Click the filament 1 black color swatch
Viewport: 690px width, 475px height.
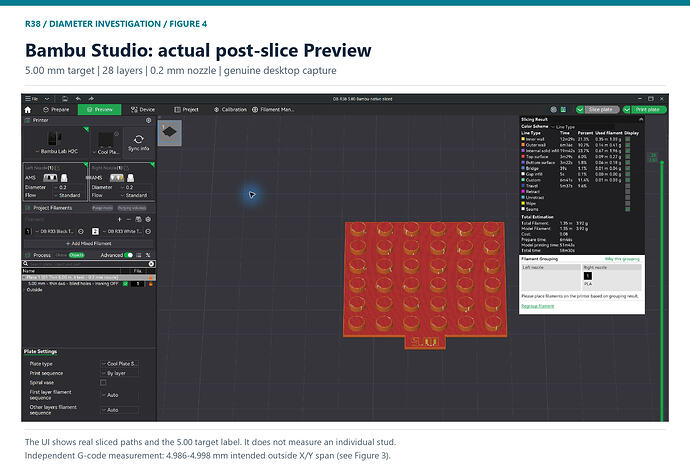[29, 232]
